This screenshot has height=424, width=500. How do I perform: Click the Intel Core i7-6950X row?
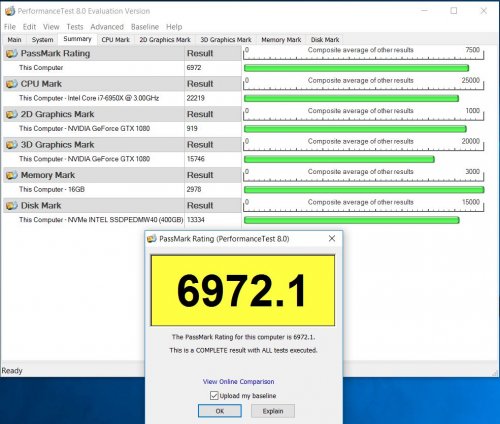point(122,98)
